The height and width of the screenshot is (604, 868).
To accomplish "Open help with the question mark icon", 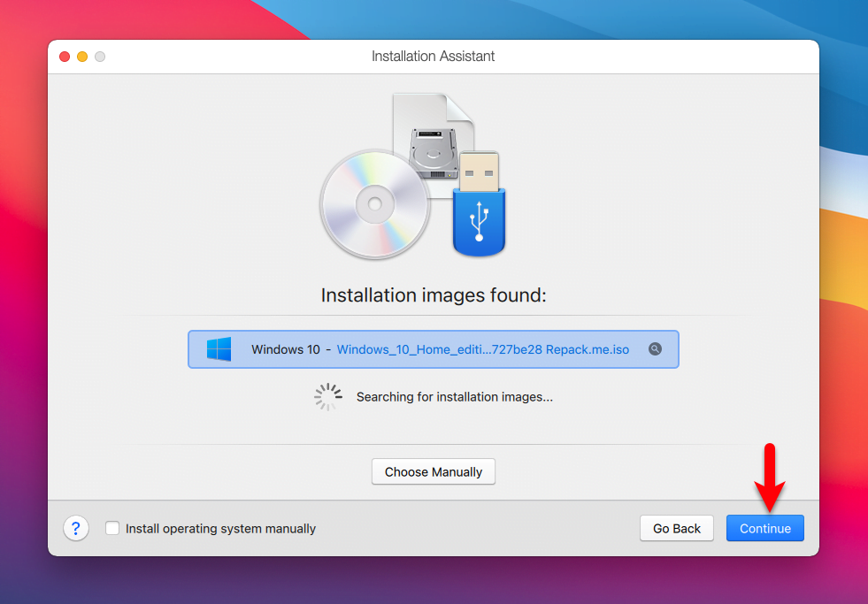I will pyautogui.click(x=76, y=528).
